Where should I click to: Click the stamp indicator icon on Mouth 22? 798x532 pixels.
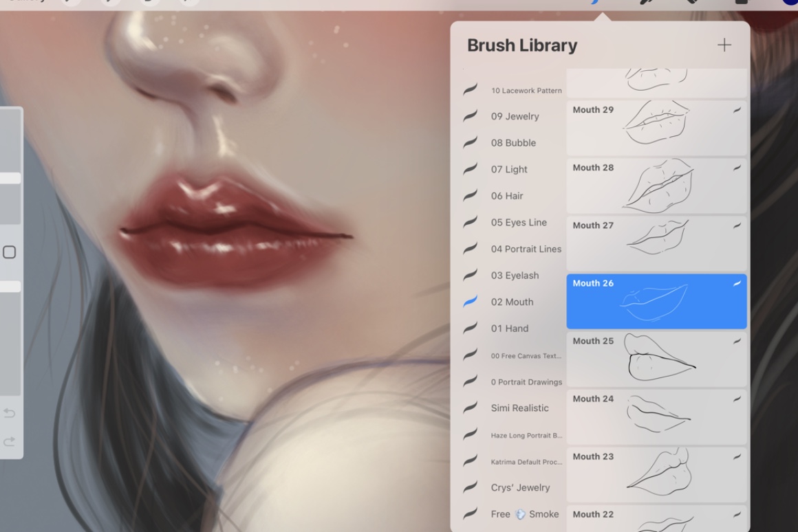tap(737, 515)
